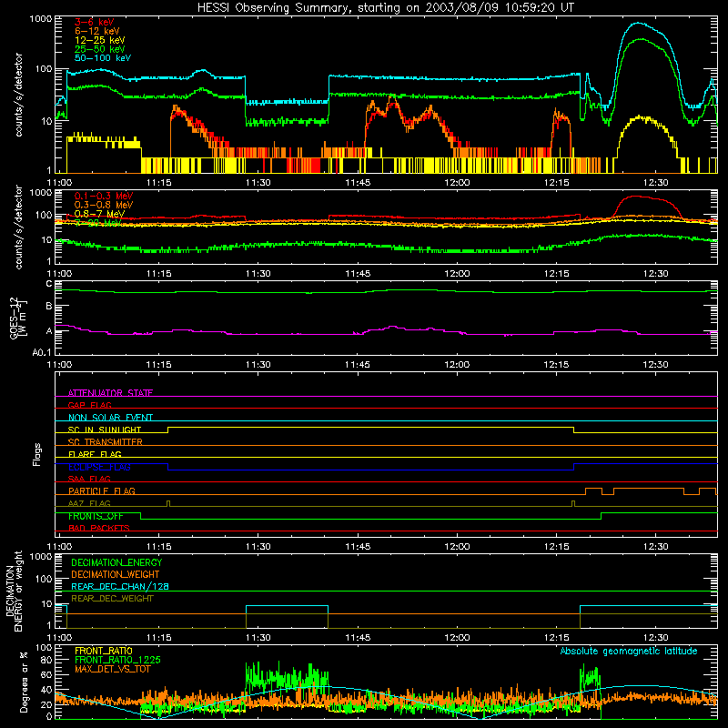Click the DECIMATION ENERGY or weight axis title

tap(14, 591)
